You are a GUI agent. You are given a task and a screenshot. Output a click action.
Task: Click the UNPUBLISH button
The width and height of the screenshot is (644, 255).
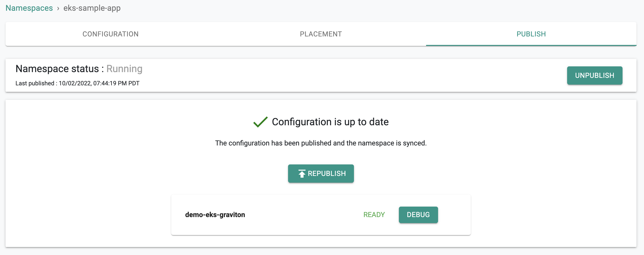click(595, 76)
